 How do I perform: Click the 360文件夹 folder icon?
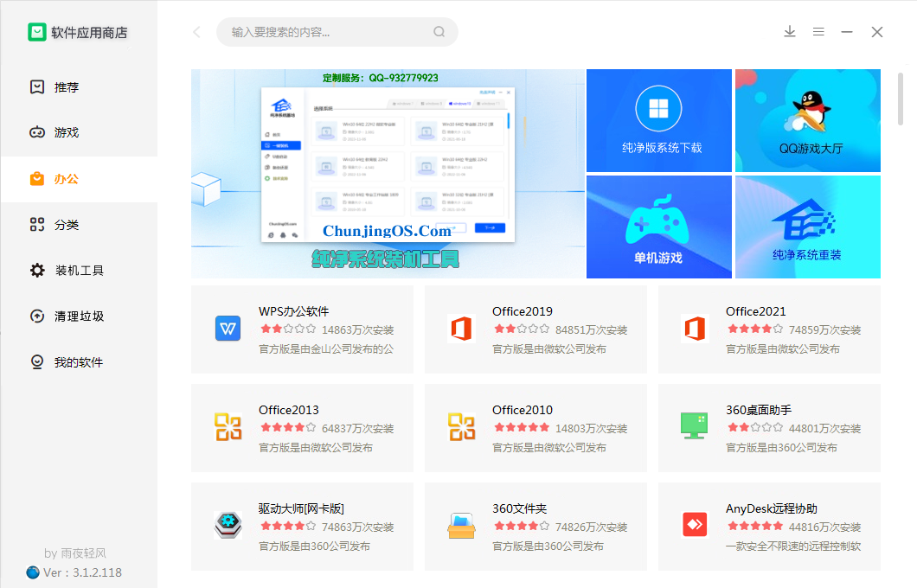[x=461, y=525]
